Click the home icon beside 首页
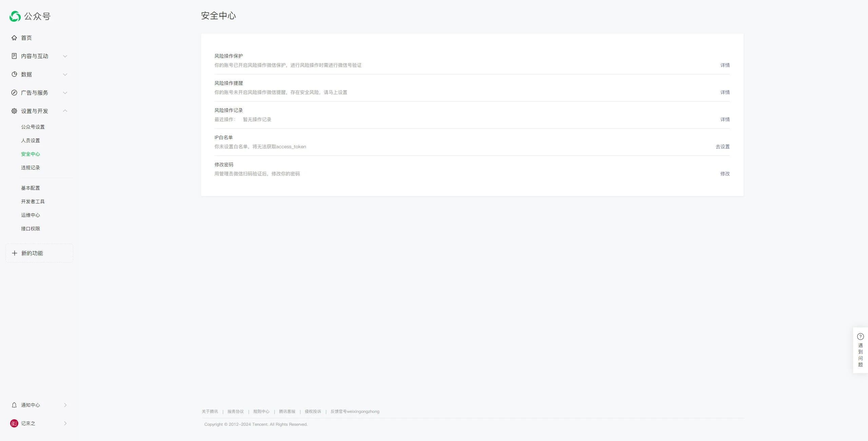 pyautogui.click(x=14, y=38)
